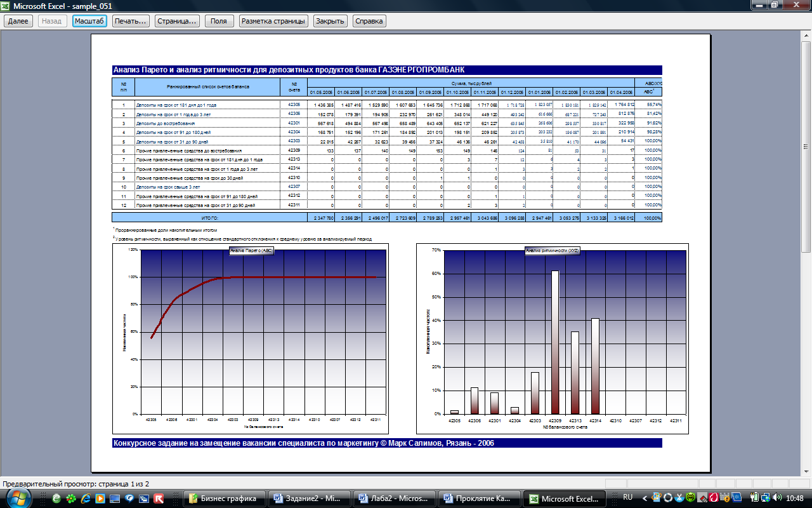Image resolution: width=812 pixels, height=508 pixels.
Task: Click Microsoft Excel taskbar button
Action: coord(565,498)
